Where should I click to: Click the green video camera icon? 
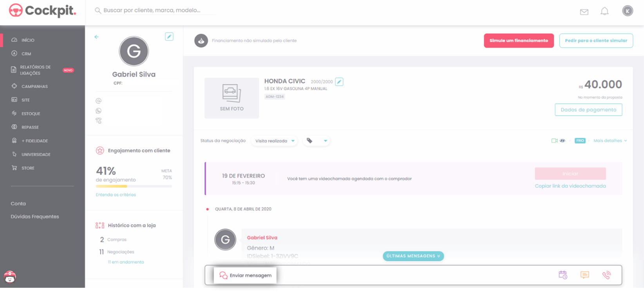coord(554,141)
